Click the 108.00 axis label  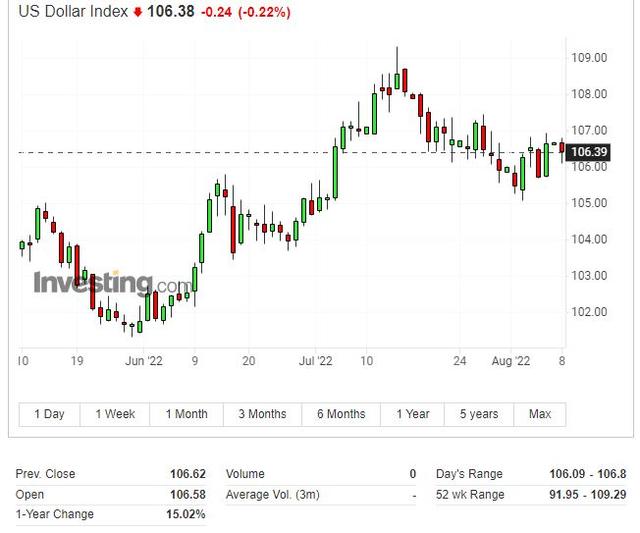pos(589,94)
